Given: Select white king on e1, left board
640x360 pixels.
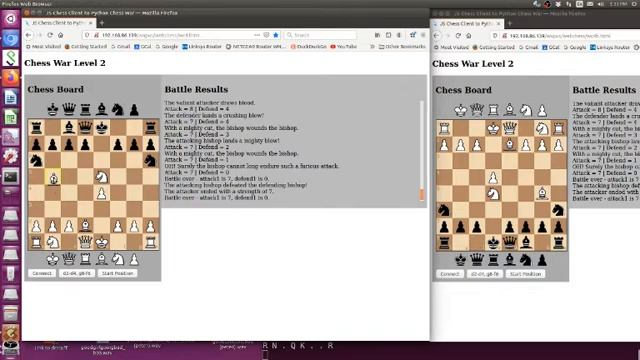Looking at the screenshot, I should 102,242.
